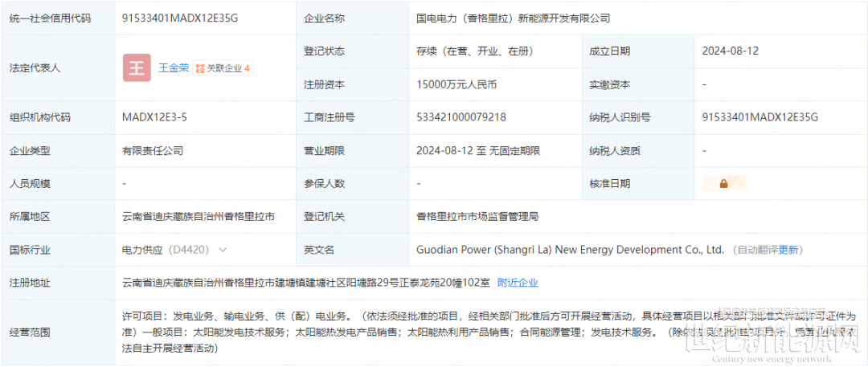This screenshot has width=868, height=367.
Task: Click registered capital 15000万元人民币
Action: pyautogui.click(x=457, y=84)
